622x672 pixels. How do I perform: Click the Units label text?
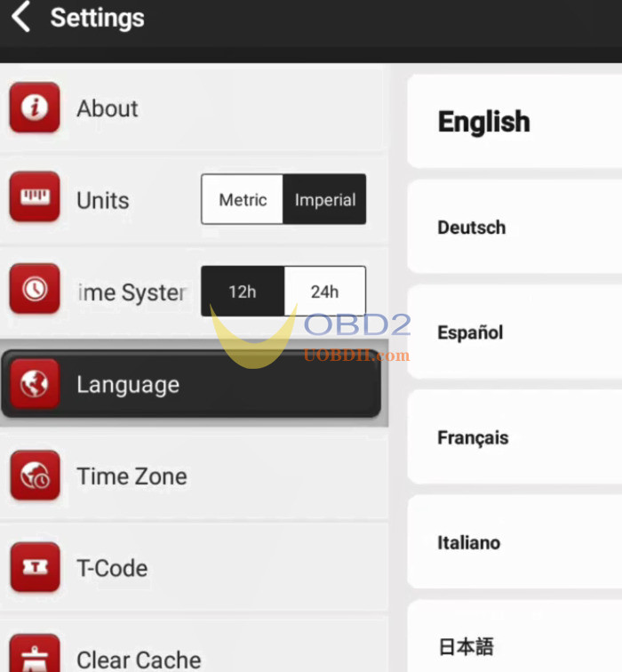[x=103, y=200]
